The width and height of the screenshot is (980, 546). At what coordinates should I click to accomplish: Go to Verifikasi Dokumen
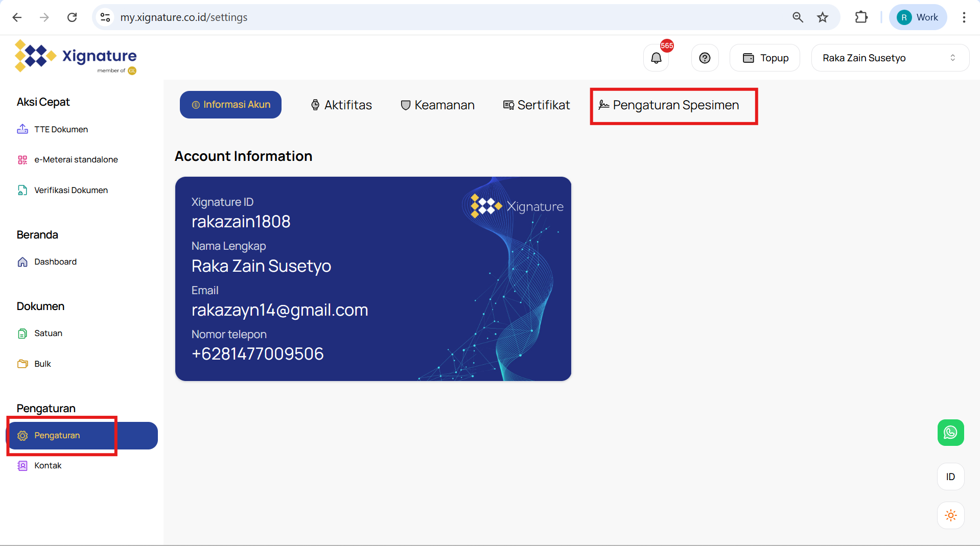[x=71, y=190]
